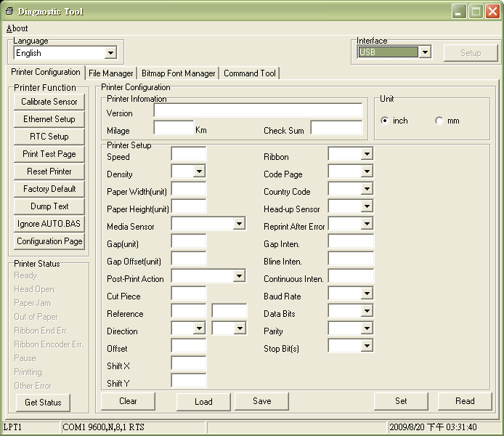The image size is (504, 436).
Task: Click the Milage input field
Action: click(x=174, y=128)
